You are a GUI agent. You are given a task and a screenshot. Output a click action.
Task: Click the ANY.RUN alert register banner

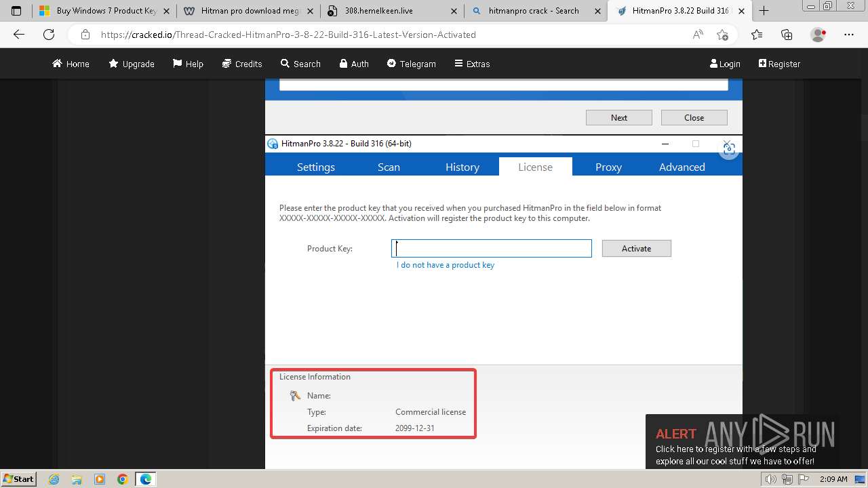pyautogui.click(x=743, y=442)
